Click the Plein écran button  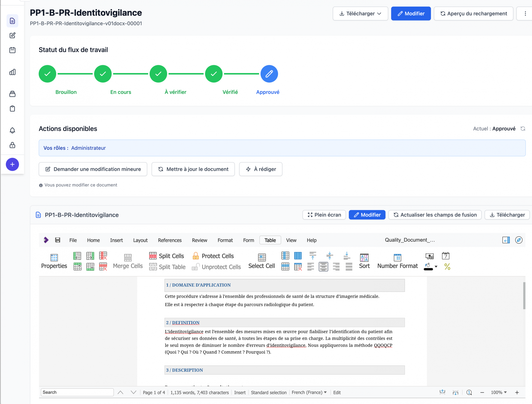324,215
